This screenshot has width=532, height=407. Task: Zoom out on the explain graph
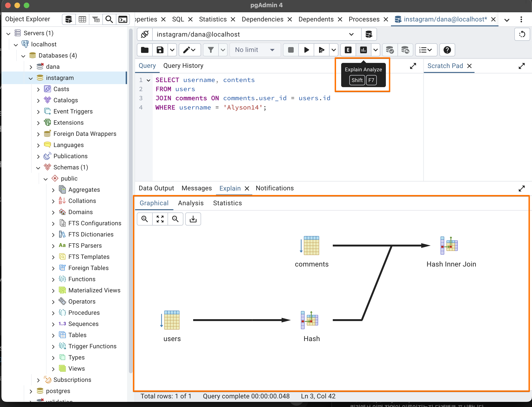coord(175,219)
